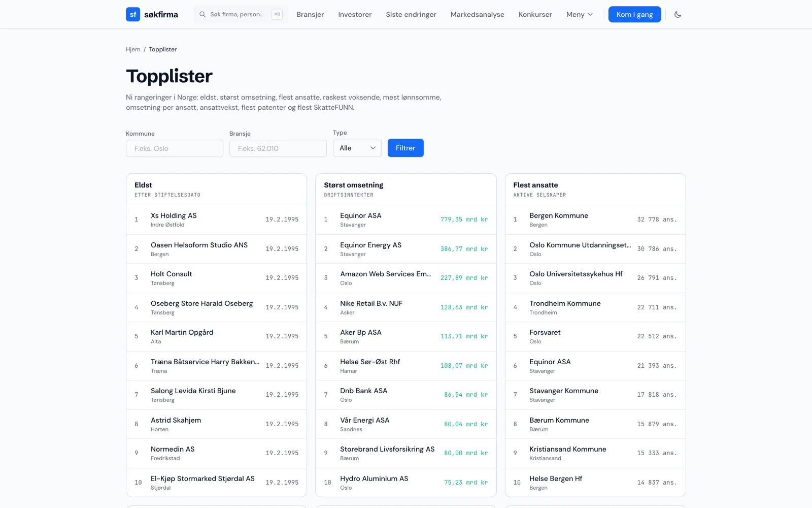This screenshot has width=812, height=508.
Task: Open Vår Energi ASA entry
Action: 406,424
